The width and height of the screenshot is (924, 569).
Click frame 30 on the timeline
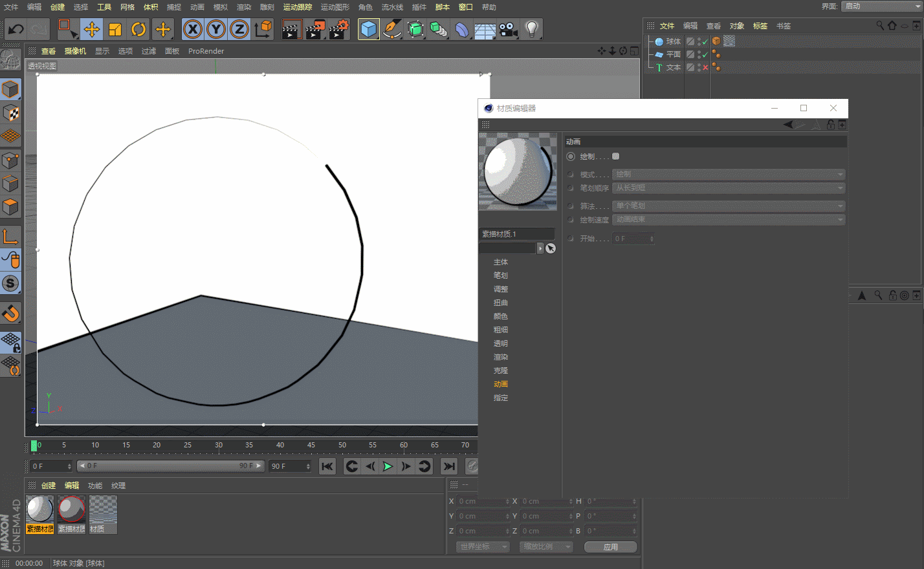(219, 446)
